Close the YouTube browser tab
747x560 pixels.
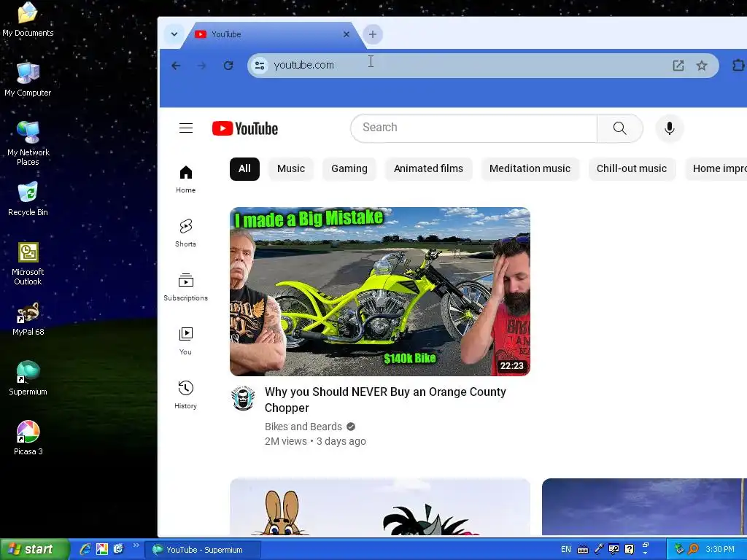click(347, 34)
